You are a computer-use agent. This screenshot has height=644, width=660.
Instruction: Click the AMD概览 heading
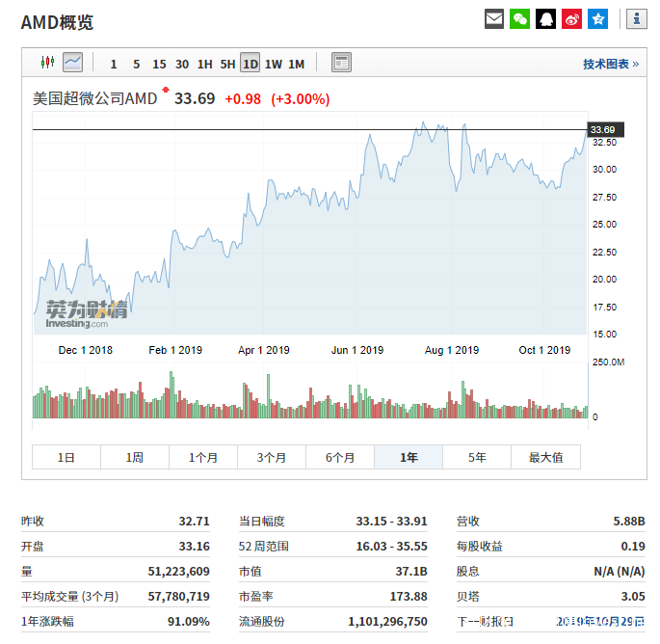pos(57,22)
